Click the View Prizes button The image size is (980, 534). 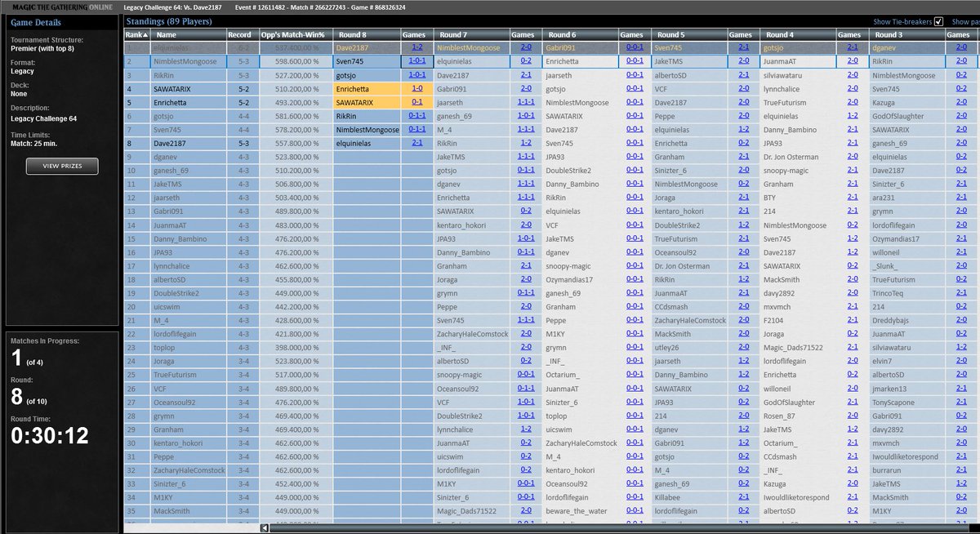click(62, 167)
